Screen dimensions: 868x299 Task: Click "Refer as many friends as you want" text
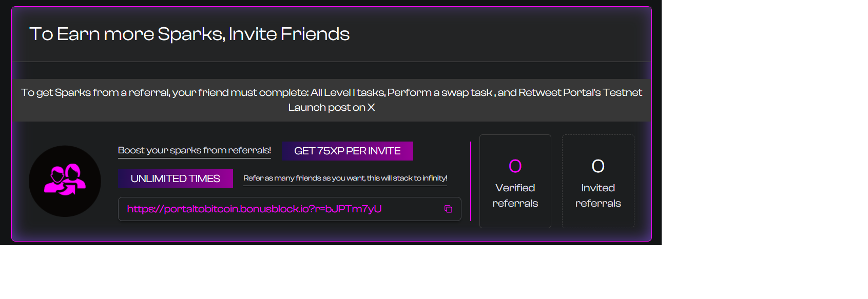click(304, 178)
